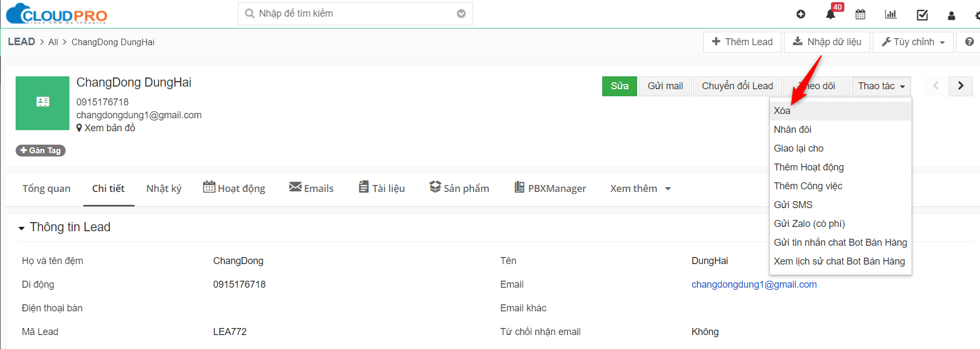Screen dimensions: 980x349
Task: Select Gửi Zalo (có phí) menu item
Action: (840, 224)
